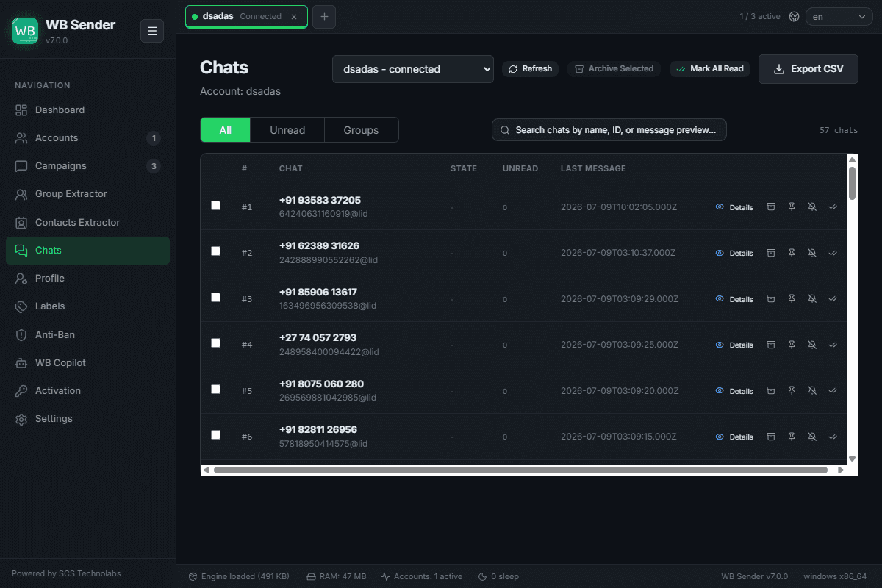882x588 pixels.
Task: Open Campaigns from the navigation
Action: tap(87, 166)
